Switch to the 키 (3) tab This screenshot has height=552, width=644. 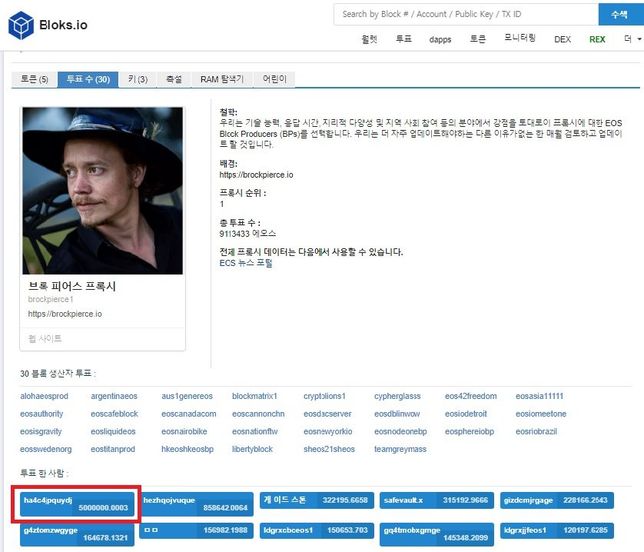coord(138,79)
